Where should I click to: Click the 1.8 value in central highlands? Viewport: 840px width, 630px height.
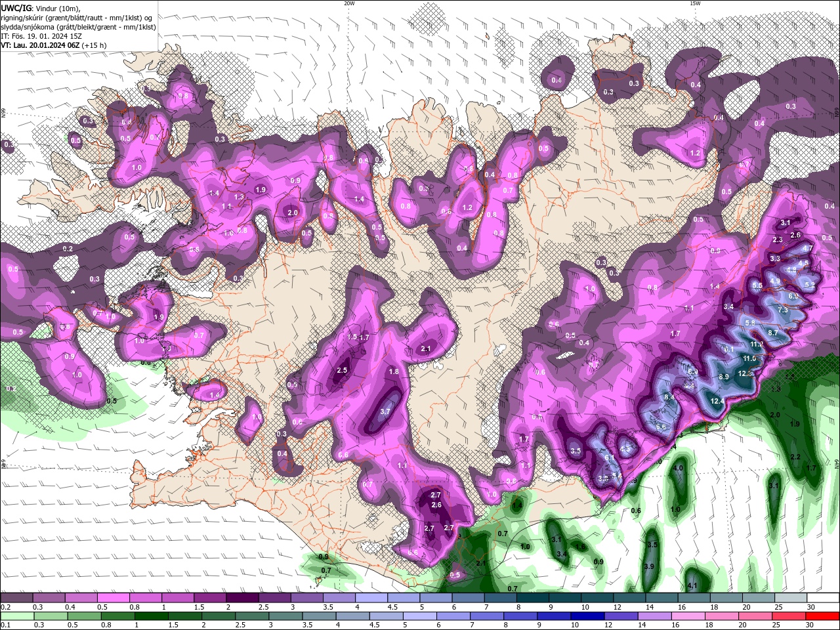(x=394, y=371)
